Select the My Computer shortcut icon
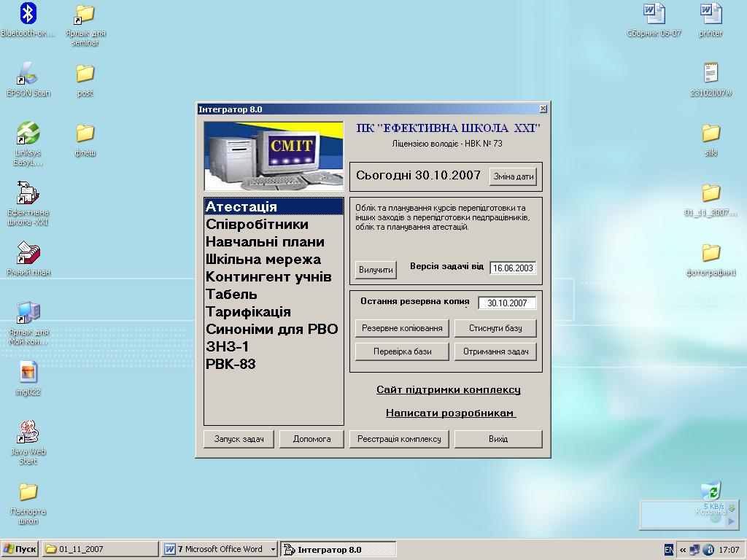The height and width of the screenshot is (560, 747). (28, 312)
